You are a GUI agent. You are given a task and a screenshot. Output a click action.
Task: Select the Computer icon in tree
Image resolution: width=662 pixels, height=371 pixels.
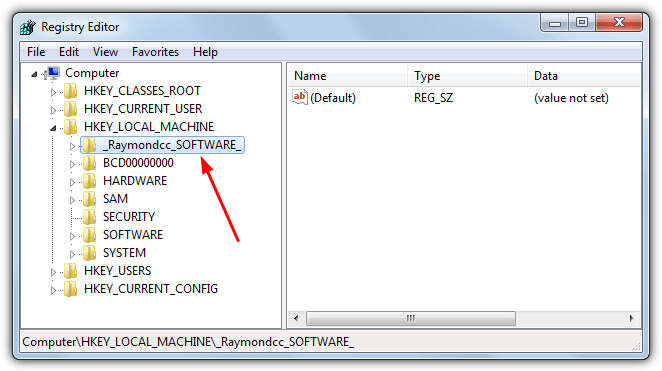[x=52, y=73]
